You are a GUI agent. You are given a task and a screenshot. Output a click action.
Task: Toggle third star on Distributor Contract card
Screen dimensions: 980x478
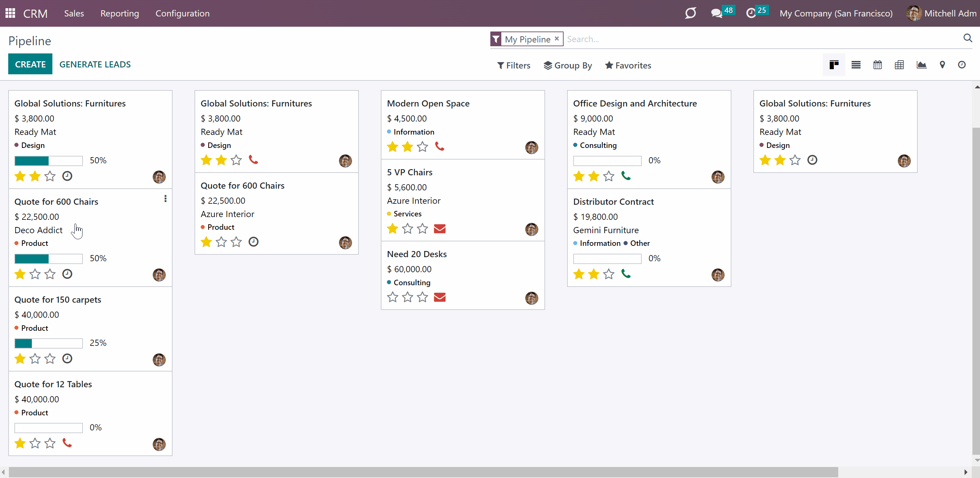click(x=609, y=274)
